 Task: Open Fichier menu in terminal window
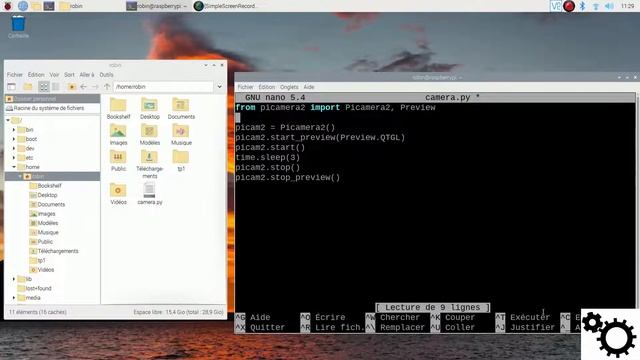[245, 87]
